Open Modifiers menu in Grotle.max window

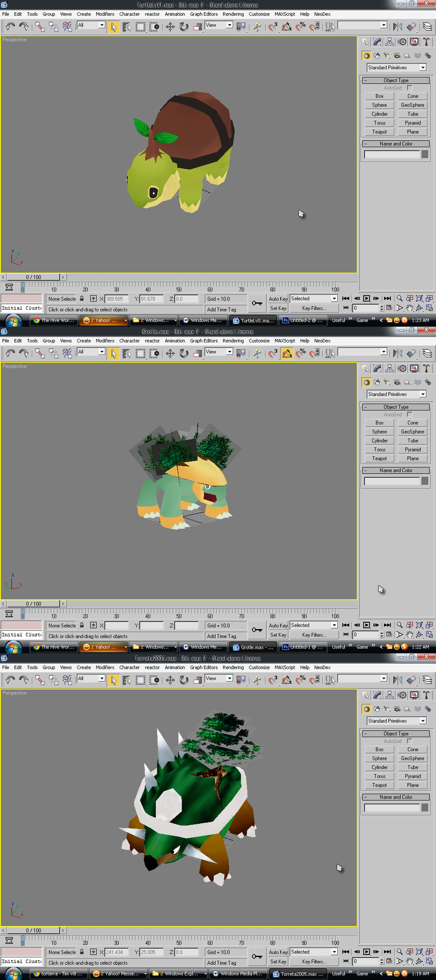[x=105, y=341]
